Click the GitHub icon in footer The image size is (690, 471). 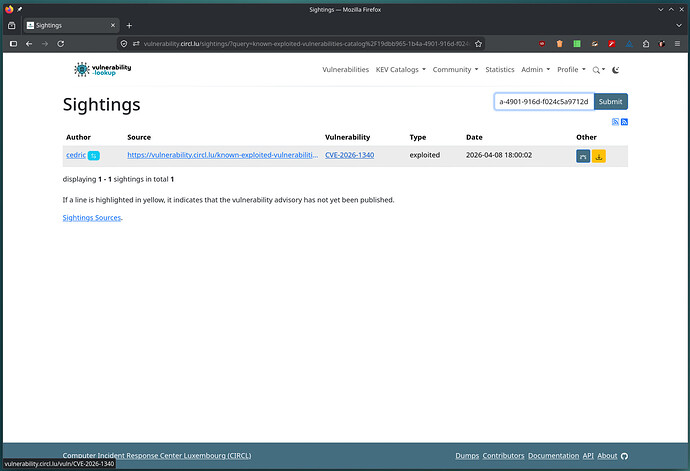click(625, 455)
